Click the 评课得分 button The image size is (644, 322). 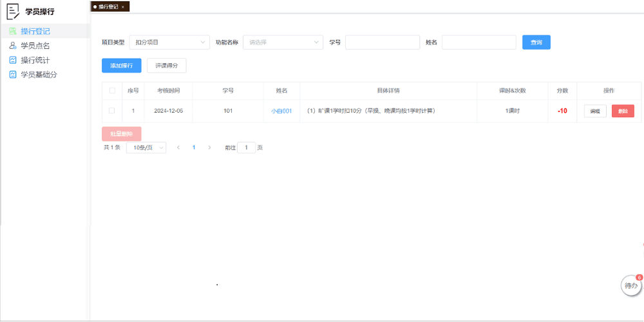pyautogui.click(x=166, y=66)
